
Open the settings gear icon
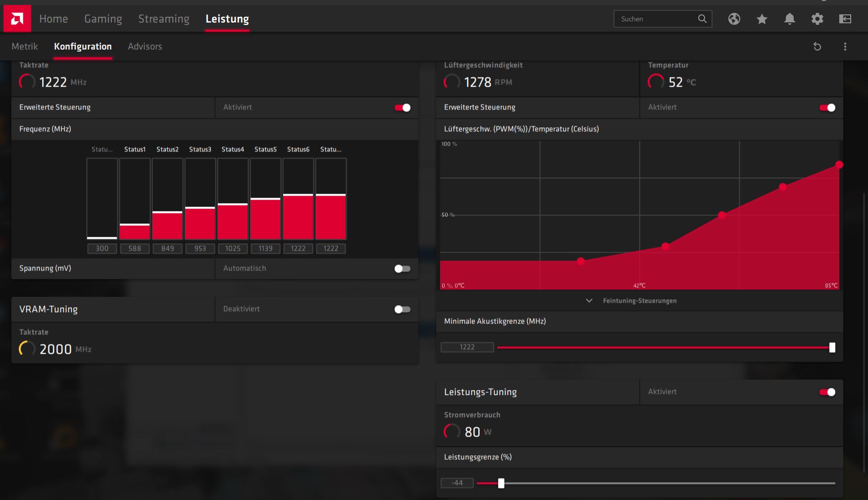817,19
